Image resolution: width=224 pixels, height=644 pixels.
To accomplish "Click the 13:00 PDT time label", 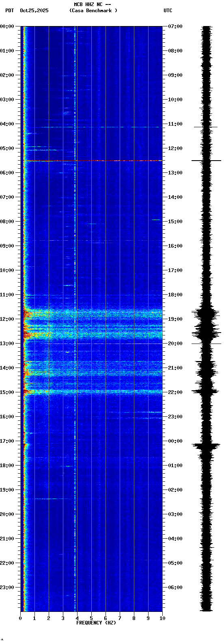I will pos(7,344).
